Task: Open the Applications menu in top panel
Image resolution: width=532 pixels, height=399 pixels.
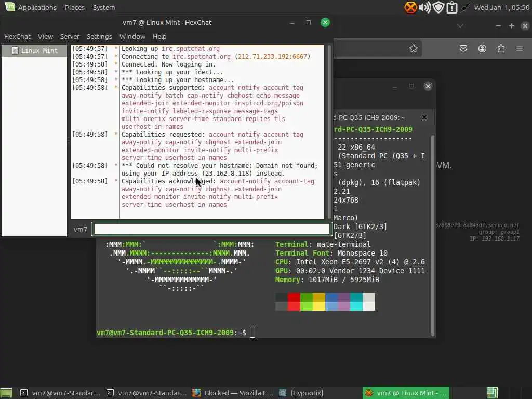Action: (x=37, y=7)
